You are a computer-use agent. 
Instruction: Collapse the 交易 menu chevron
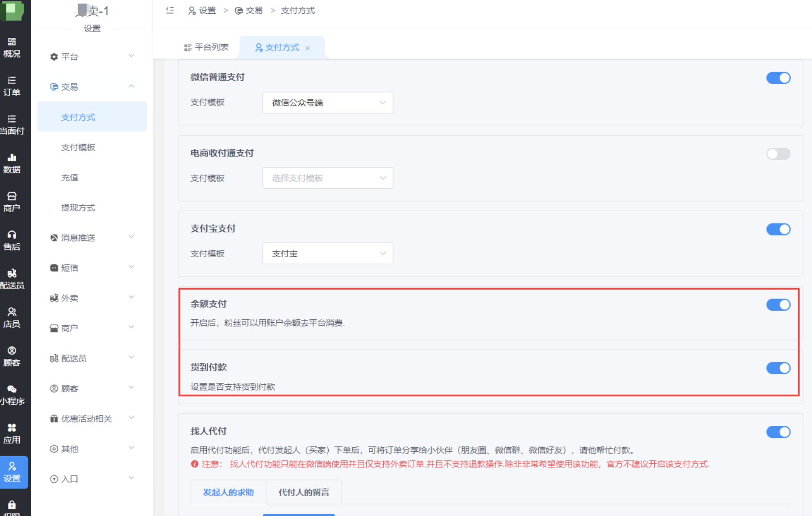(131, 86)
